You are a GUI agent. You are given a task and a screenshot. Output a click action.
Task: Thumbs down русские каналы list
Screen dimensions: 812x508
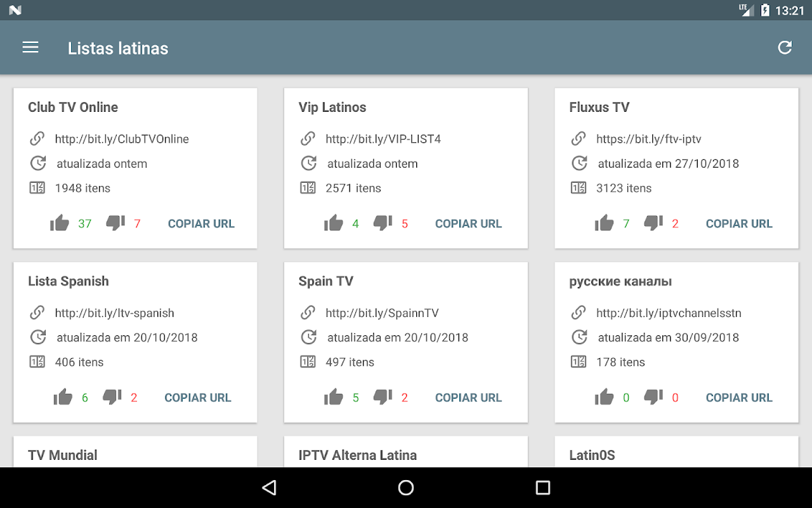(x=653, y=397)
